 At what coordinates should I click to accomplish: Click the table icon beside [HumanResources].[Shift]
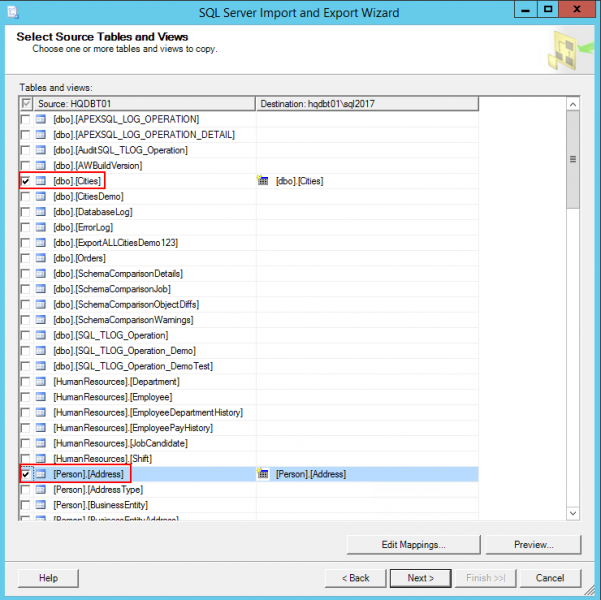(x=41, y=459)
